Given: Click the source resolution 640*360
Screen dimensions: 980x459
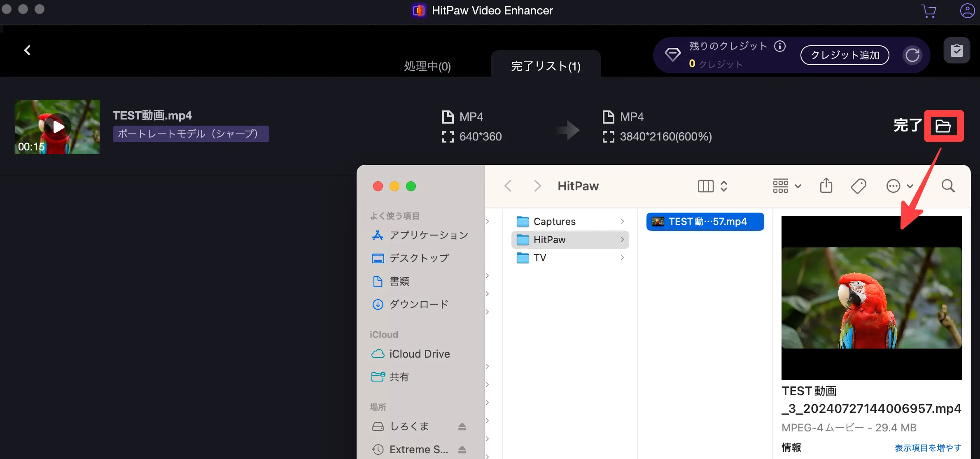Looking at the screenshot, I should click(x=481, y=137).
